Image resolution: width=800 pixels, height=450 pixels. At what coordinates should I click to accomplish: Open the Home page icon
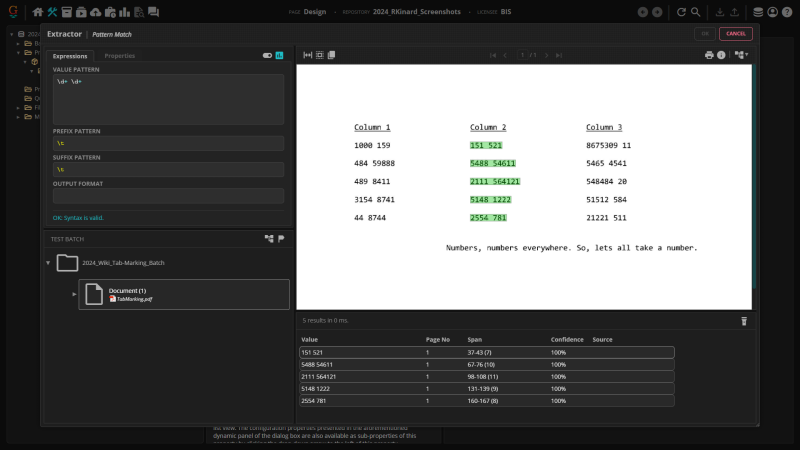pyautogui.click(x=38, y=12)
